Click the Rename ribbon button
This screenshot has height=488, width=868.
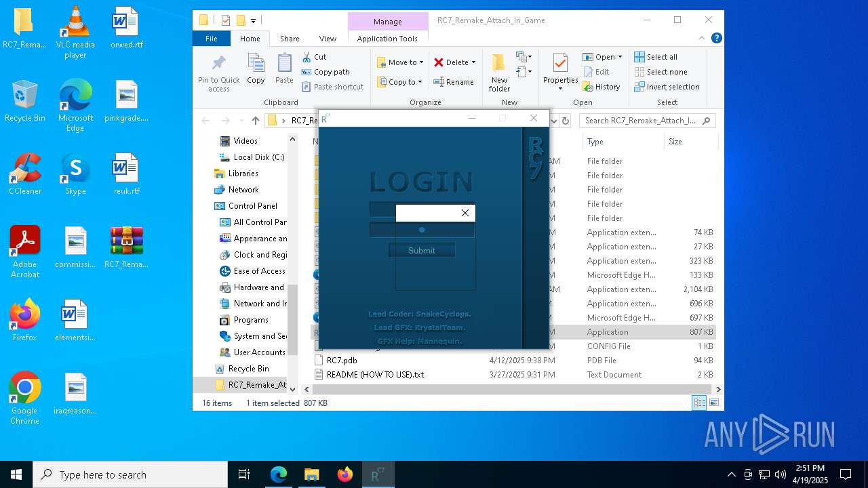tap(454, 82)
